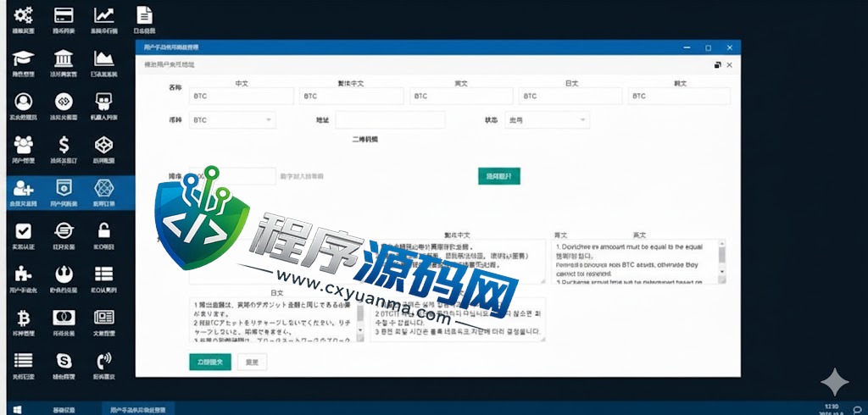Select the add-user plus icon

[23, 188]
